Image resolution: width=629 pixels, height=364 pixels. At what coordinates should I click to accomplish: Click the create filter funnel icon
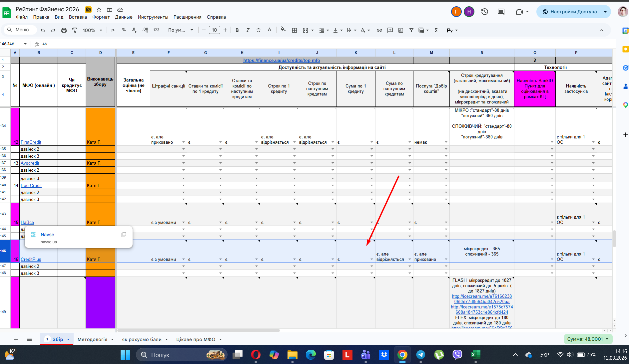point(411,30)
